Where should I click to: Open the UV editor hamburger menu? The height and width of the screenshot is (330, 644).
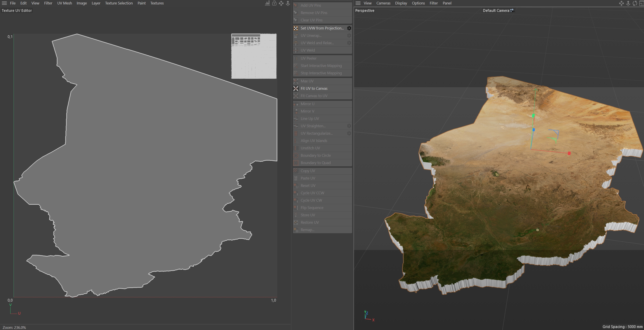click(4, 3)
